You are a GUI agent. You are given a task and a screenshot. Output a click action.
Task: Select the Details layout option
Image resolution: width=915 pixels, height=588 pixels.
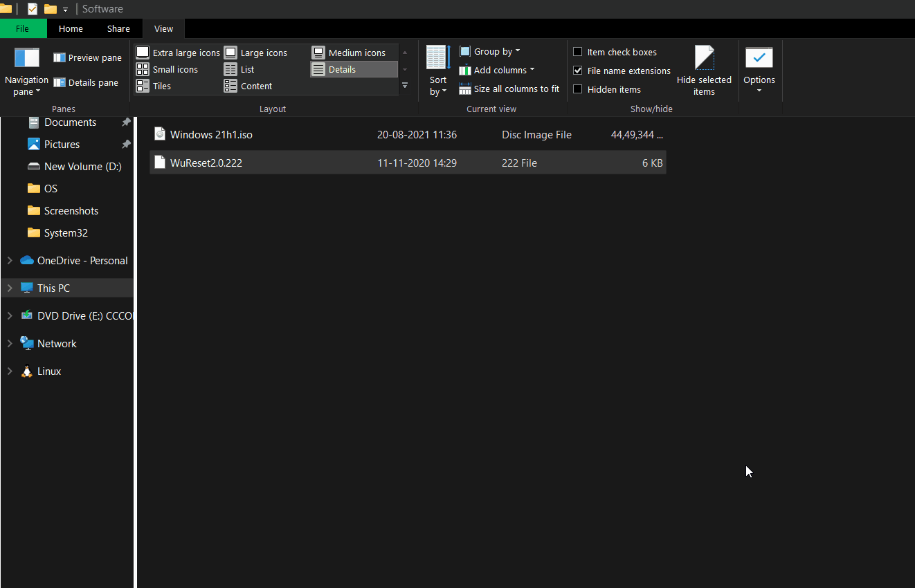354,69
